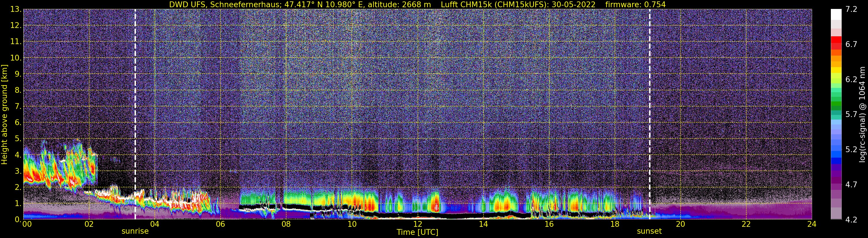Screen dimensions: 868x238
Task: Click the 06 time tick label
Action: (x=220, y=224)
